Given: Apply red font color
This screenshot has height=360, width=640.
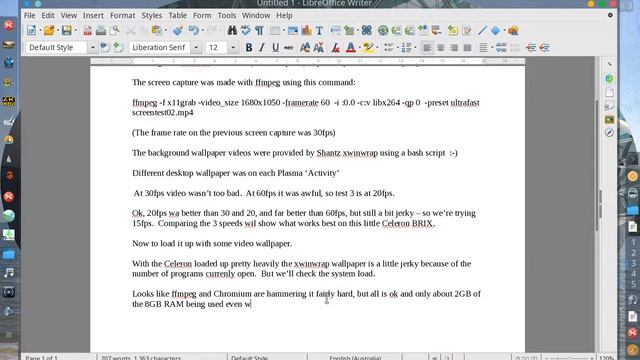Looking at the screenshot, I should (x=350, y=47).
